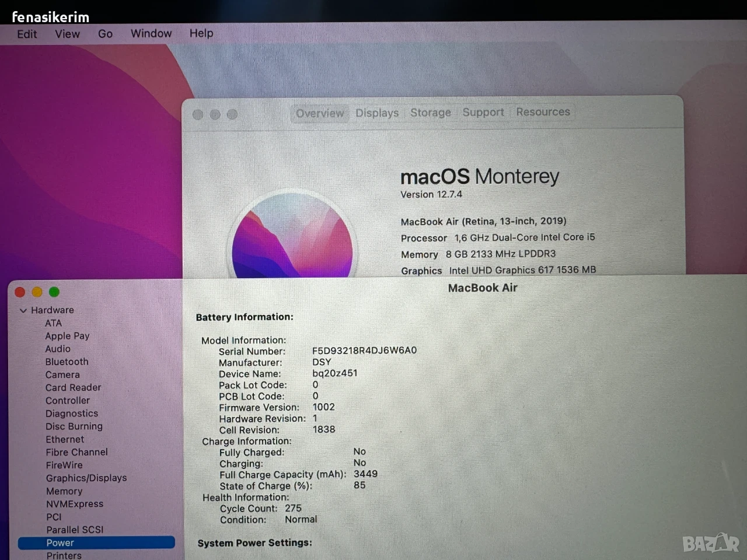Click the cell revision value 1838
Image resolution: width=747 pixels, height=560 pixels.
pyautogui.click(x=324, y=429)
